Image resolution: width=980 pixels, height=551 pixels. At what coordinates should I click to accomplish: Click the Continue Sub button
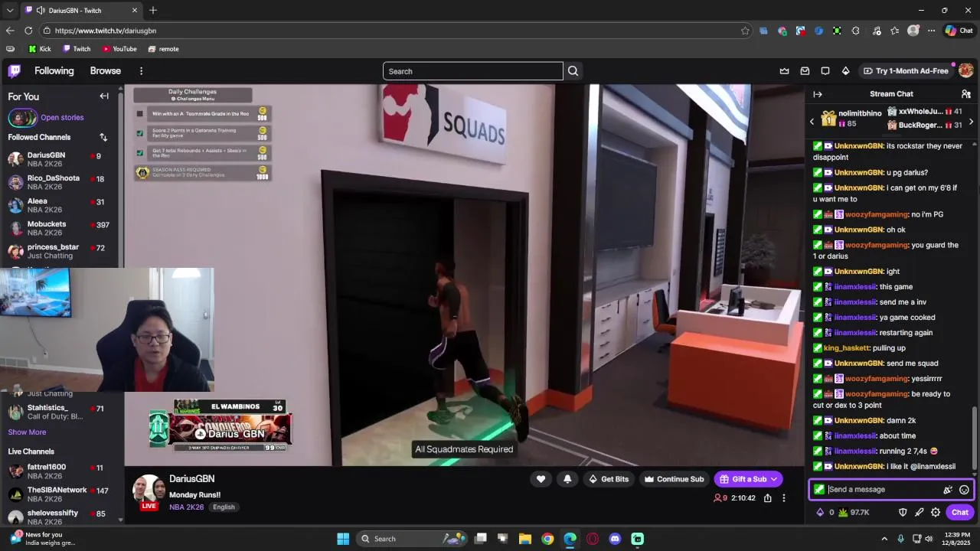coord(674,479)
